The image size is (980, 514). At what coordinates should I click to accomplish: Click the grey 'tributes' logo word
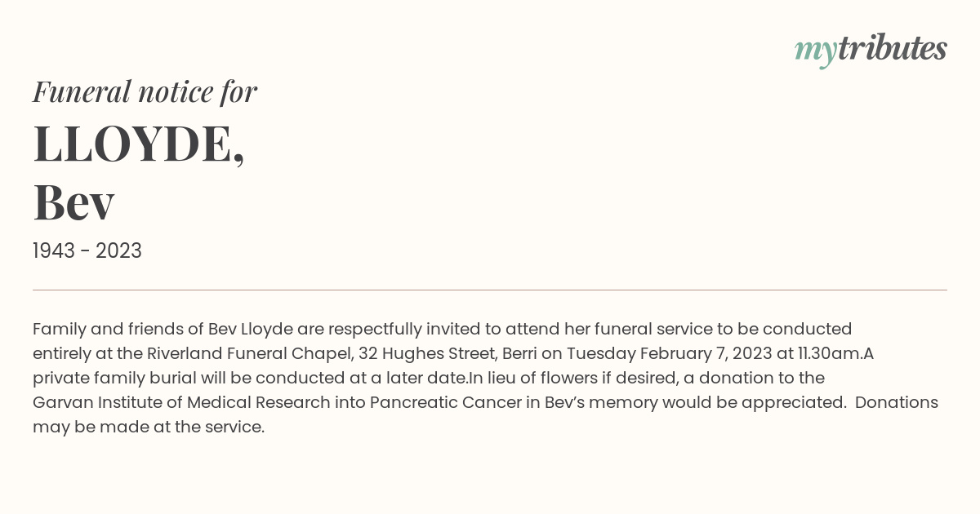tap(893, 48)
